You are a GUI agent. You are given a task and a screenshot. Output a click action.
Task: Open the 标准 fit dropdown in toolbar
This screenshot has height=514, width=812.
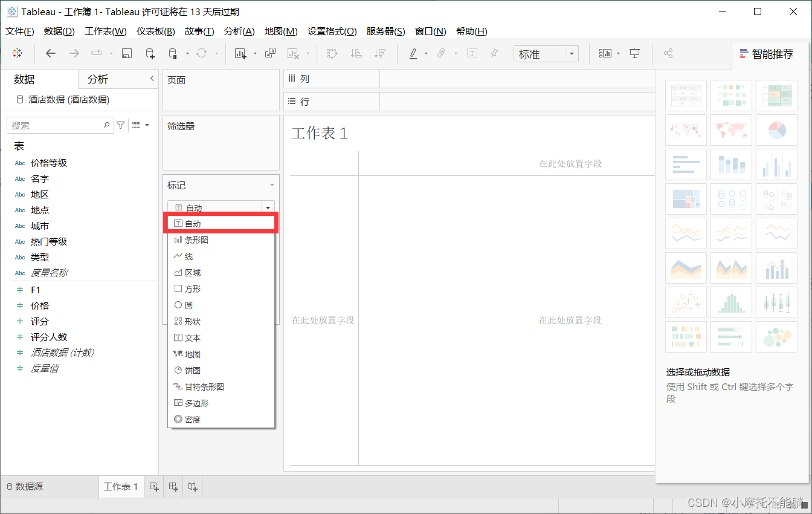(546, 54)
